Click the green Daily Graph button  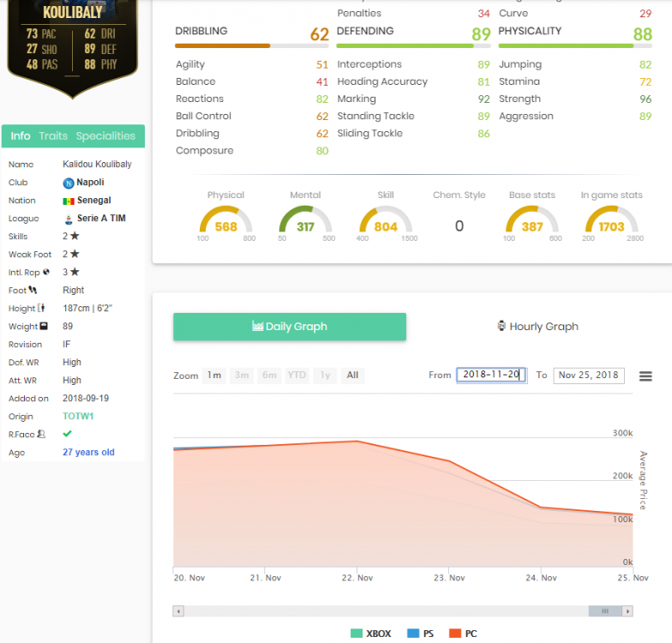[x=290, y=327]
